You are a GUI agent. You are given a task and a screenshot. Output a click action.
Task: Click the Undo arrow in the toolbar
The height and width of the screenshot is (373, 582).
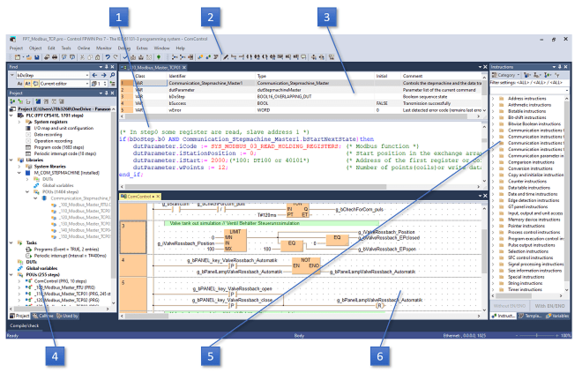tap(108, 57)
